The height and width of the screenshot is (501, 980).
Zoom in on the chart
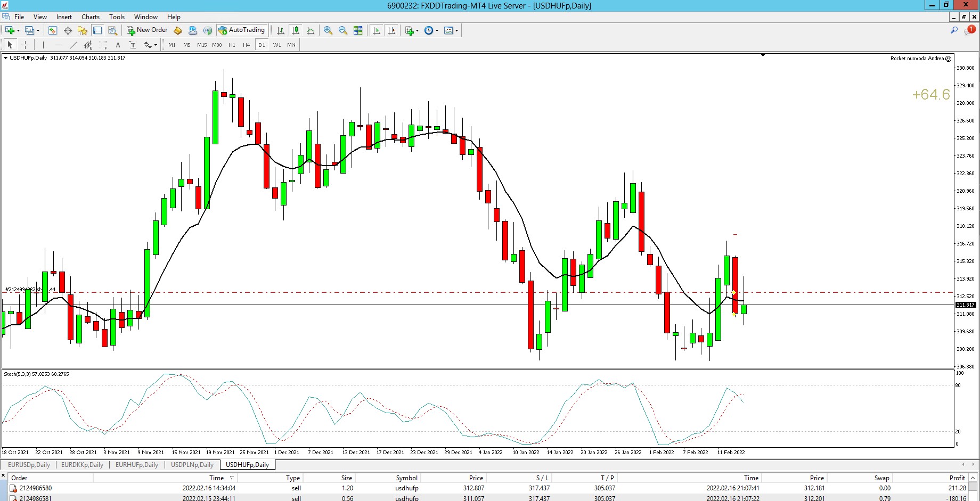coord(328,30)
